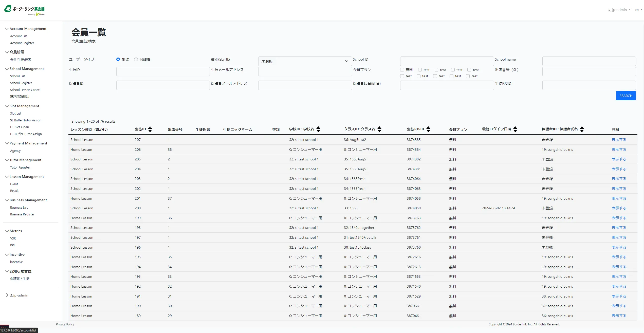Open School List in sidebar
The height and width of the screenshot is (333, 644).
pyautogui.click(x=18, y=76)
